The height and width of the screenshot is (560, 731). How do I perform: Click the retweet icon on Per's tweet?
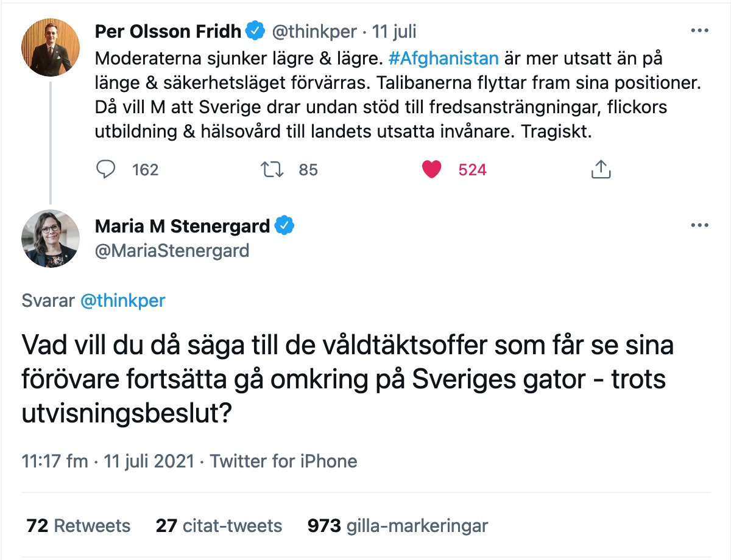click(x=271, y=169)
